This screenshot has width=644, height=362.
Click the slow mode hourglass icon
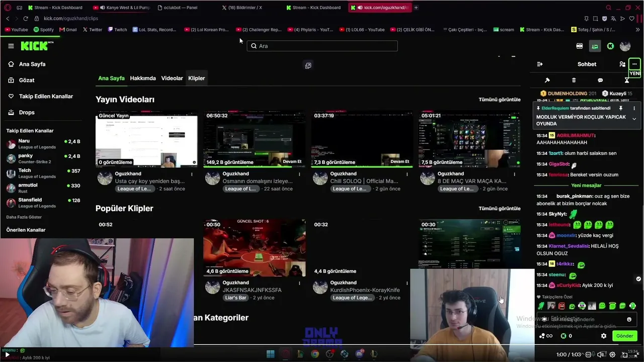[x=627, y=80]
